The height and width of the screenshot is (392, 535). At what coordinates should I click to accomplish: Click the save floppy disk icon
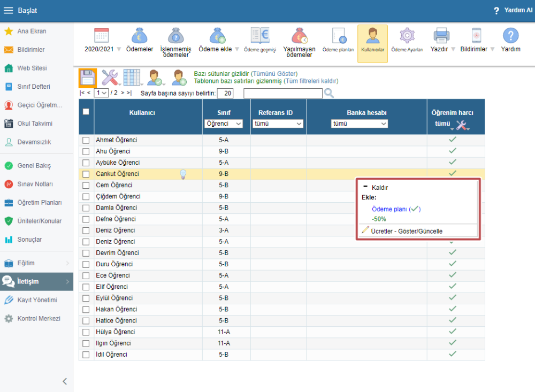[x=88, y=78]
